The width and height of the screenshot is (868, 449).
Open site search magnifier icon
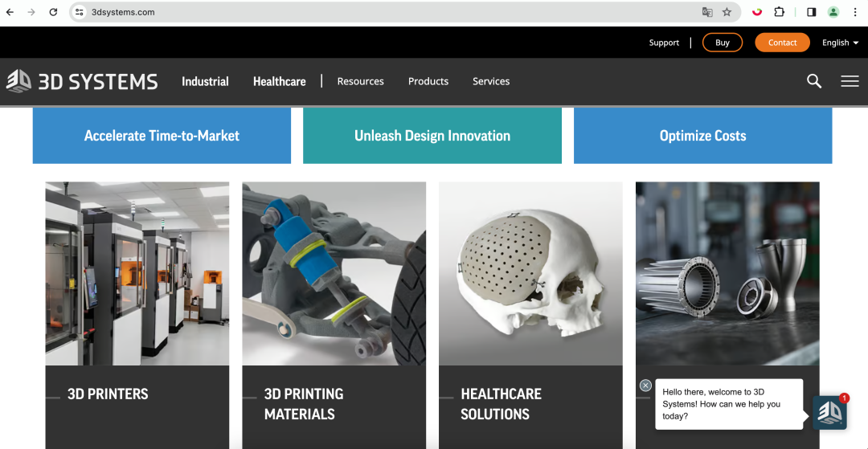(x=813, y=81)
